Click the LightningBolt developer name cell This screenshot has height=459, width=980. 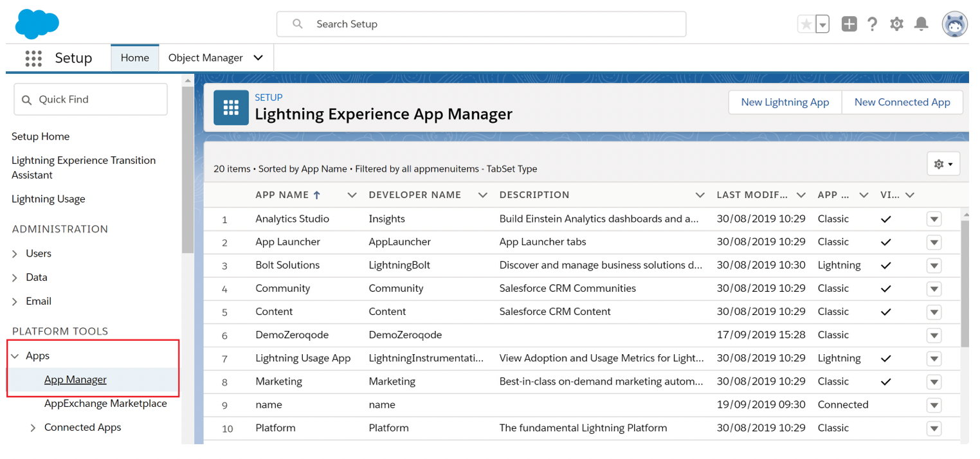tap(399, 265)
